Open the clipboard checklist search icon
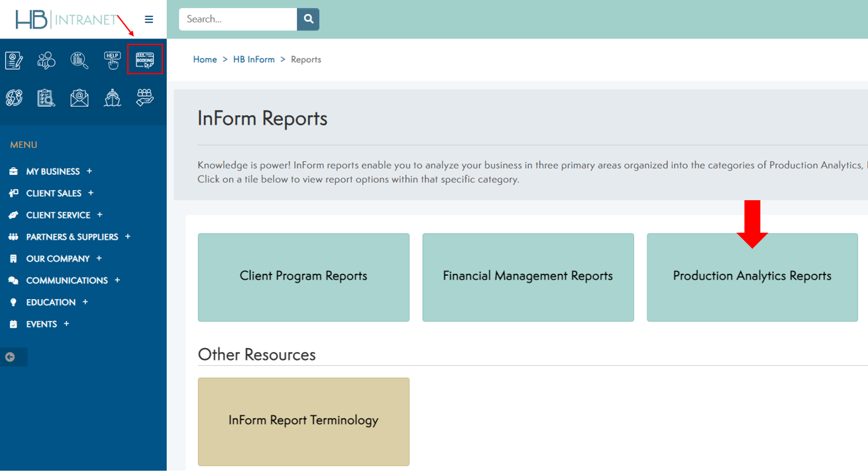The height and width of the screenshot is (476, 868). pos(46,98)
